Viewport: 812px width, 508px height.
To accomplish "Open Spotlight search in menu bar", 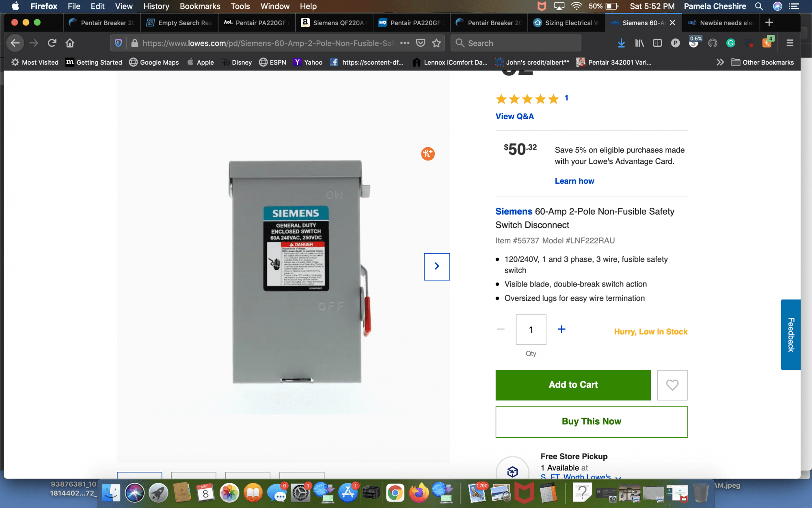I will (759, 6).
